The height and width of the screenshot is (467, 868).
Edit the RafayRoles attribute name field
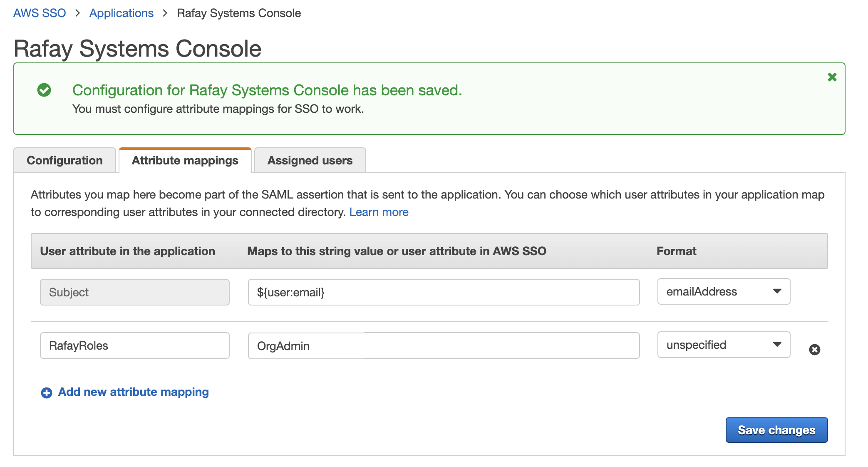(x=134, y=345)
